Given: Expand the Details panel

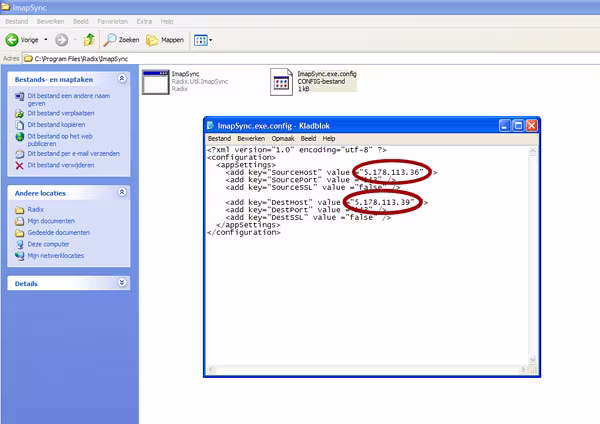Looking at the screenshot, I should point(122,283).
